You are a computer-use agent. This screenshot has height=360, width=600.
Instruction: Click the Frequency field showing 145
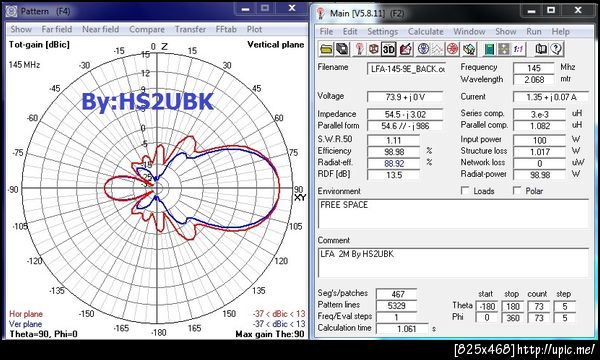533,68
